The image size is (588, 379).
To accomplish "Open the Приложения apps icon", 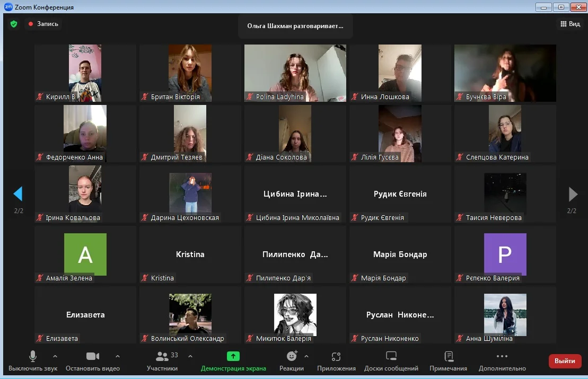I will (x=336, y=356).
